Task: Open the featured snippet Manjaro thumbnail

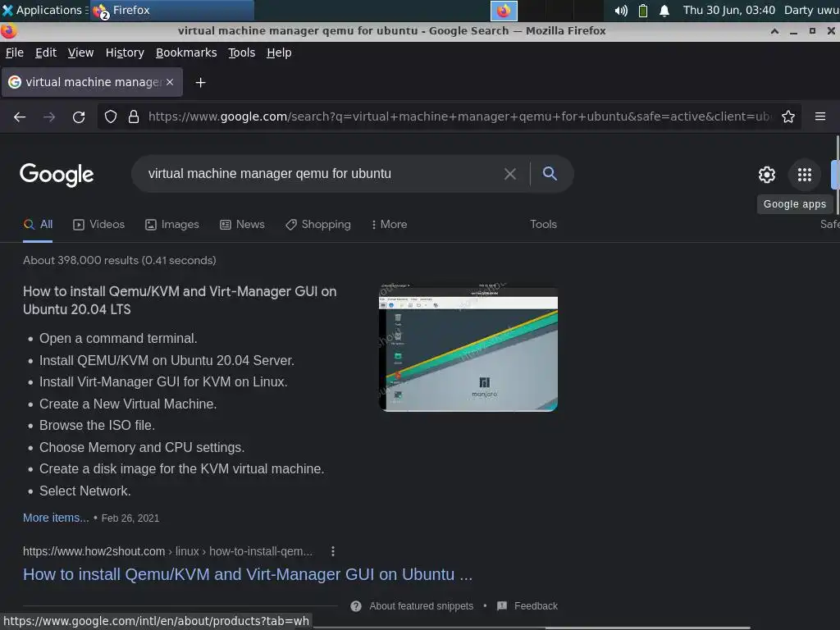Action: coord(468,347)
